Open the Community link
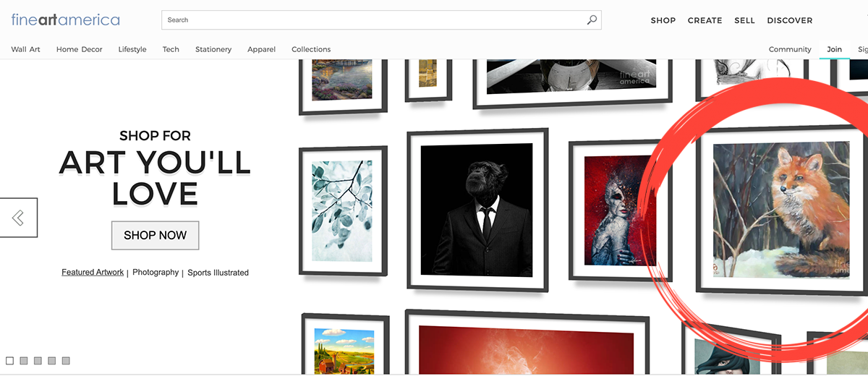The height and width of the screenshot is (384, 868). (790, 49)
